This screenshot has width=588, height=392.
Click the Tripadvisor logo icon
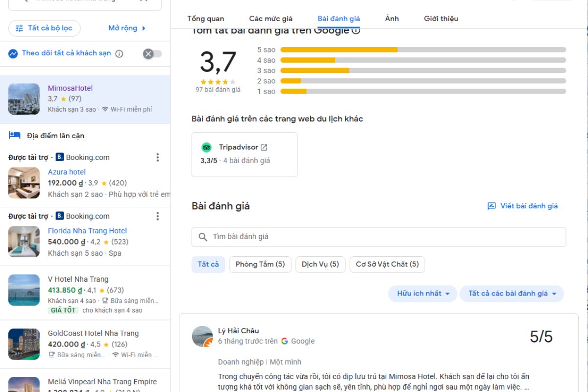coord(206,147)
